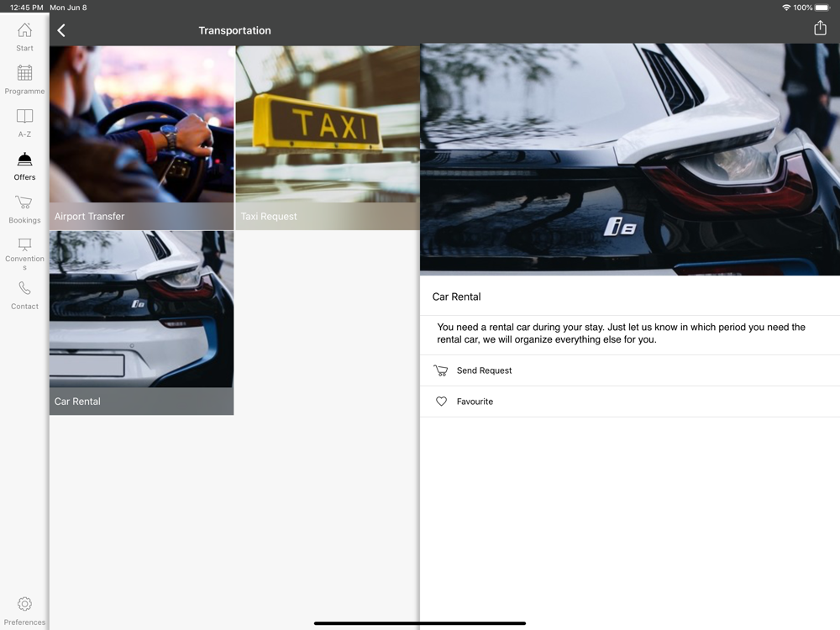Click the Car Rental tile caption label
The width and height of the screenshot is (840, 630).
(77, 402)
